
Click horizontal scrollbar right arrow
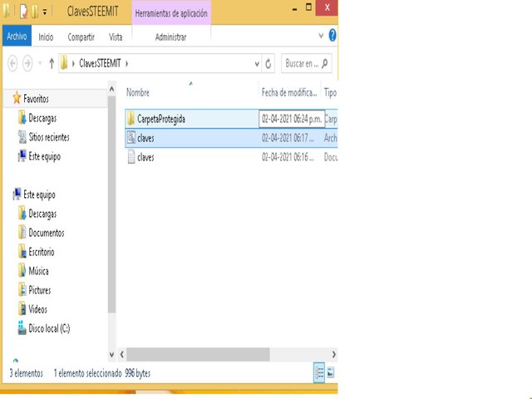[334, 355]
